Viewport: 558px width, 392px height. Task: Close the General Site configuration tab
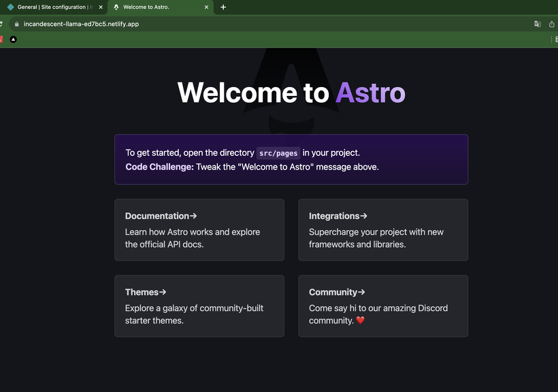[x=101, y=7]
